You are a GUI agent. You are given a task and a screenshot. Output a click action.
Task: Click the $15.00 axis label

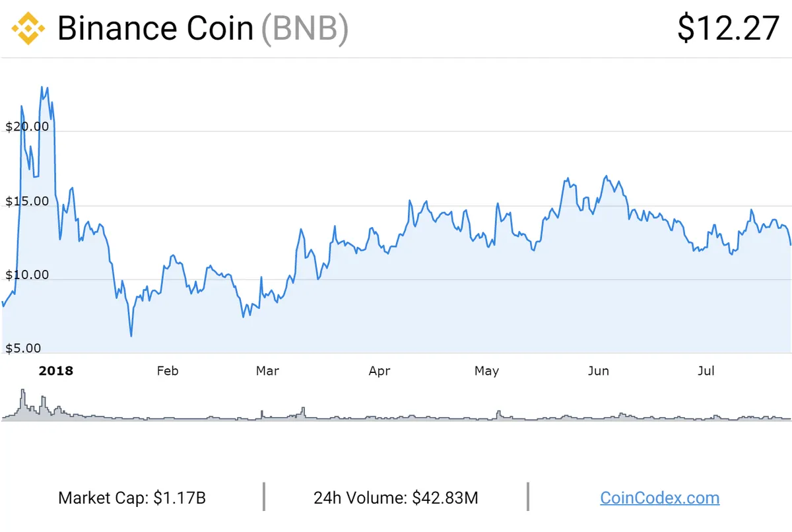click(27, 201)
